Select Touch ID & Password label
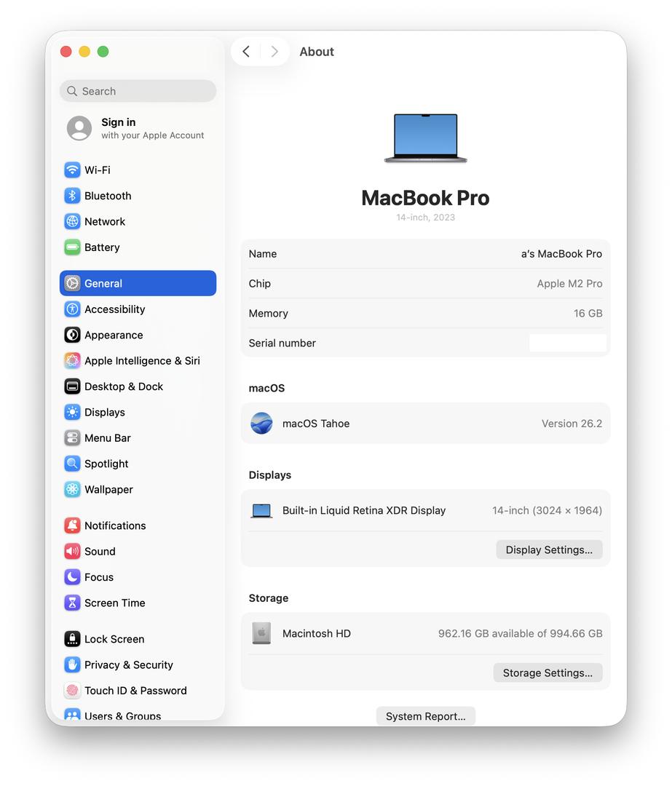 pyautogui.click(x=136, y=690)
